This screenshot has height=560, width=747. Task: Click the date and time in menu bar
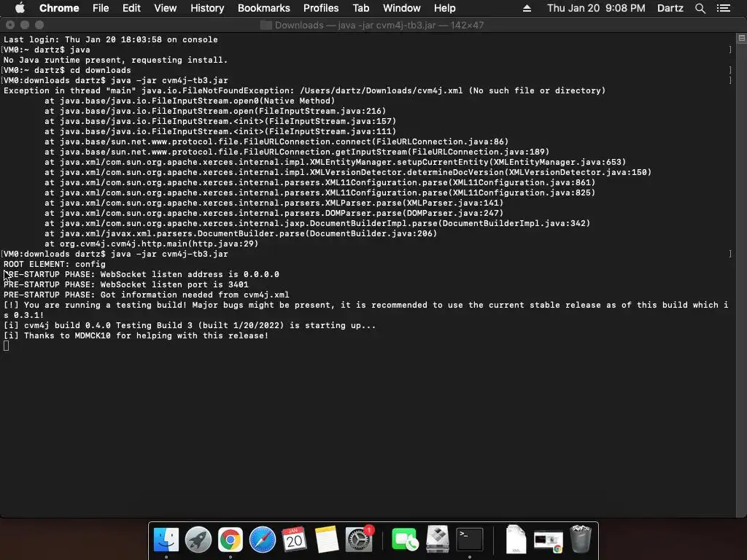pos(596,8)
